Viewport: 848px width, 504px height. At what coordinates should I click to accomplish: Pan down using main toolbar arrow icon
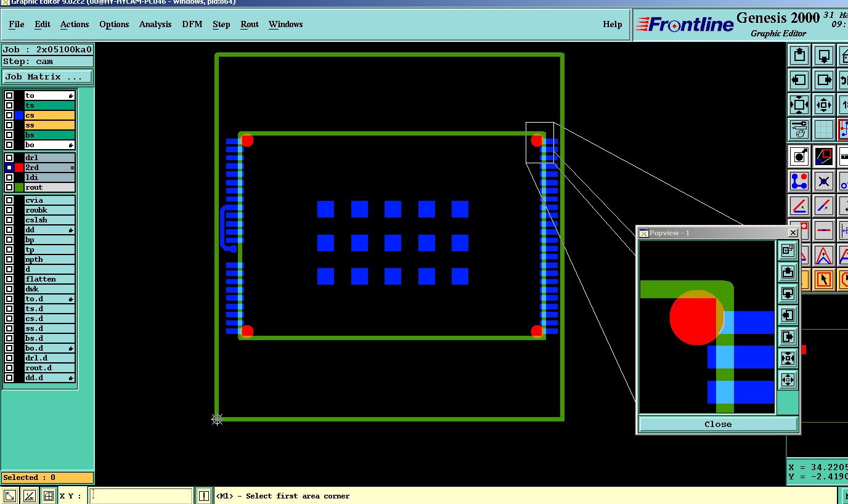tap(825, 55)
